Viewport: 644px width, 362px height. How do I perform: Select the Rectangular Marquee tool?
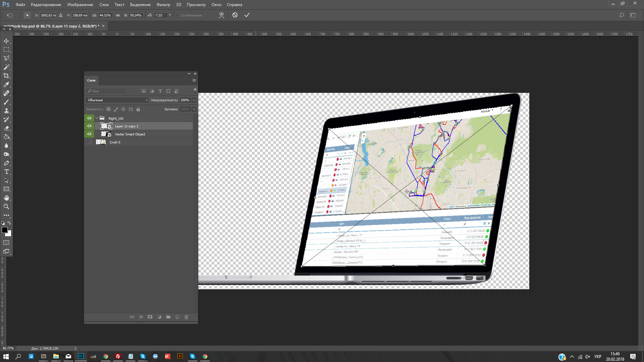(x=6, y=50)
